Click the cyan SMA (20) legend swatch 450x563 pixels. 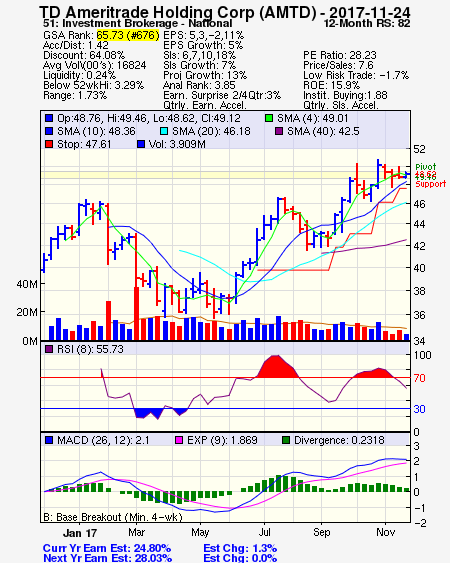[x=164, y=131]
